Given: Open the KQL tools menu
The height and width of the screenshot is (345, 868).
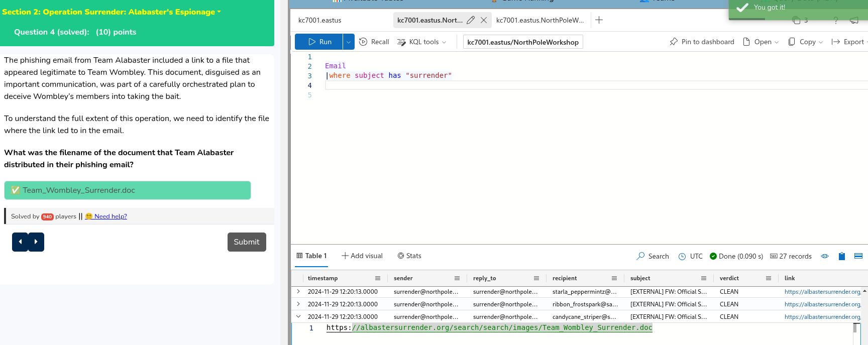Looking at the screenshot, I should tap(421, 42).
